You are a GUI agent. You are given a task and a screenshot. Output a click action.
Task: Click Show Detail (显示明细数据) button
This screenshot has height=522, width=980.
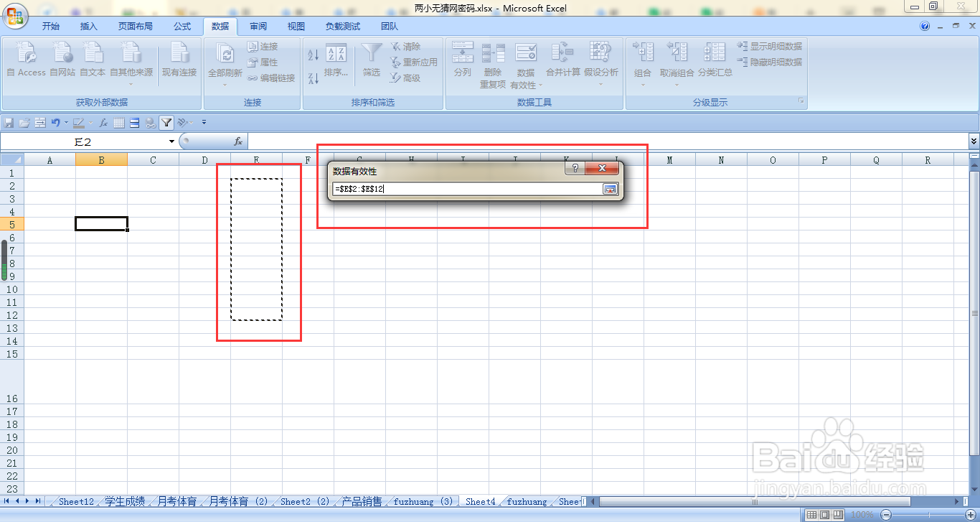click(770, 47)
